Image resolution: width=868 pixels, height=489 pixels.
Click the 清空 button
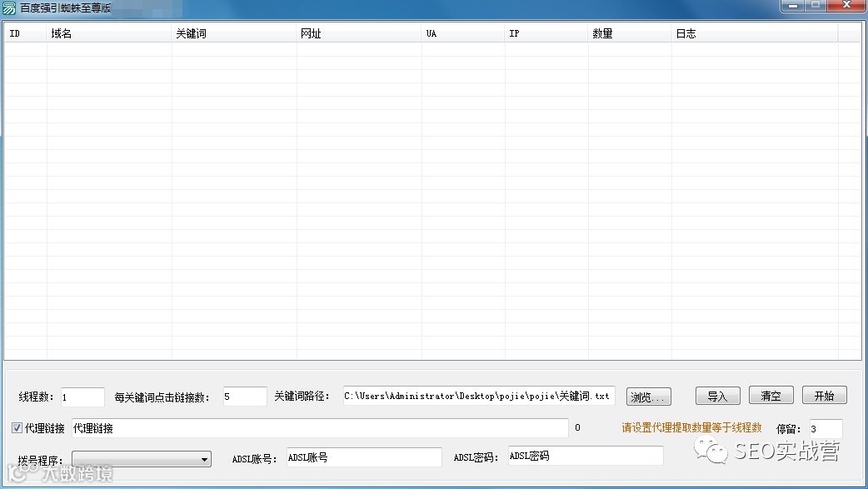pyautogui.click(x=771, y=396)
